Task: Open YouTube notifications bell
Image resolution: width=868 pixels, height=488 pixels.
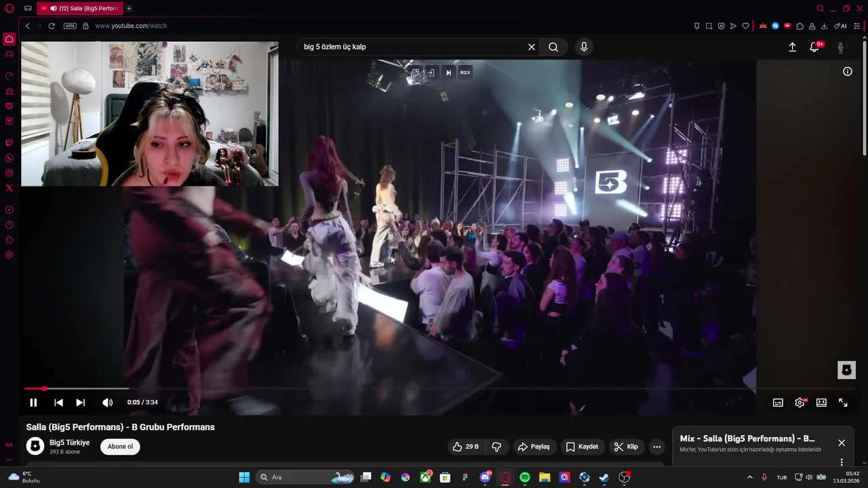Action: (x=814, y=47)
